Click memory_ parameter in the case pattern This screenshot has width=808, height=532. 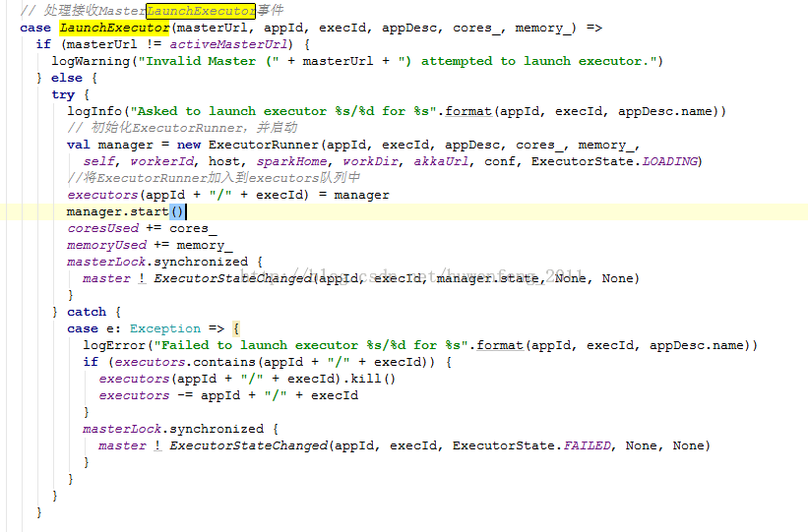point(543,28)
